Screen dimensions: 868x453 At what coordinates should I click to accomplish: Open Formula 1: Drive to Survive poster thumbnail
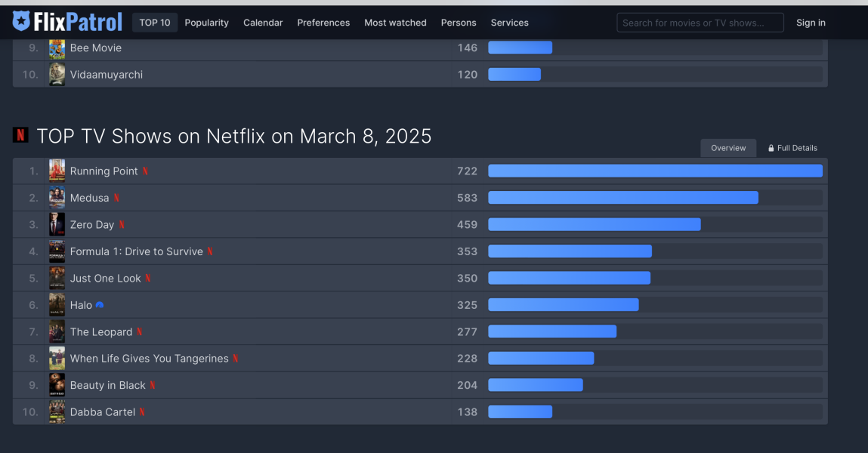57,251
